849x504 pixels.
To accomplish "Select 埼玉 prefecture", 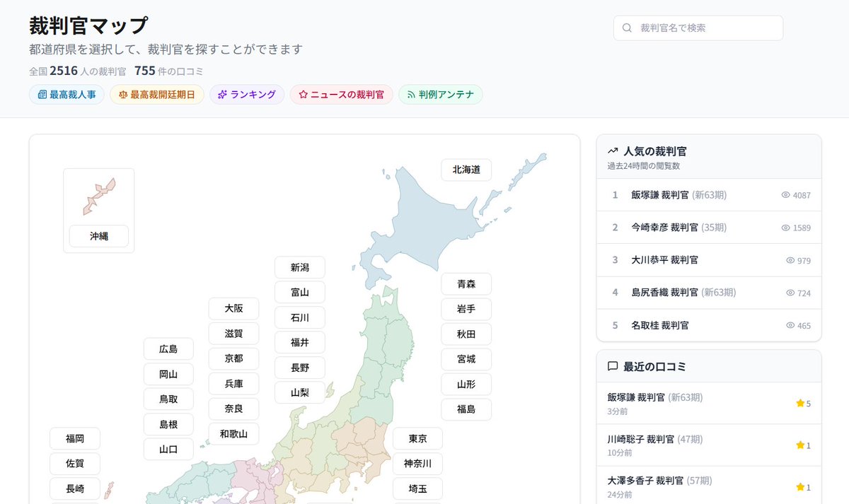I will [x=417, y=488].
